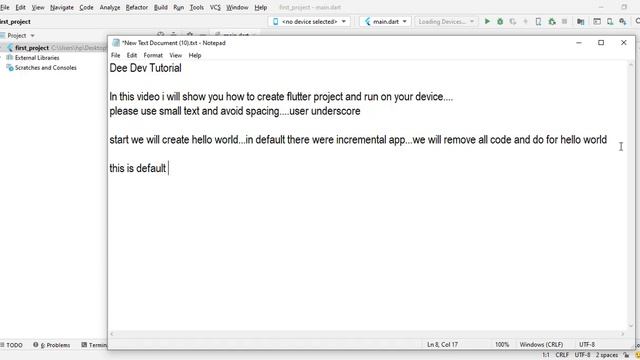Open the Loading Devices dropdown
The width and height of the screenshot is (640, 360).
pos(446,21)
